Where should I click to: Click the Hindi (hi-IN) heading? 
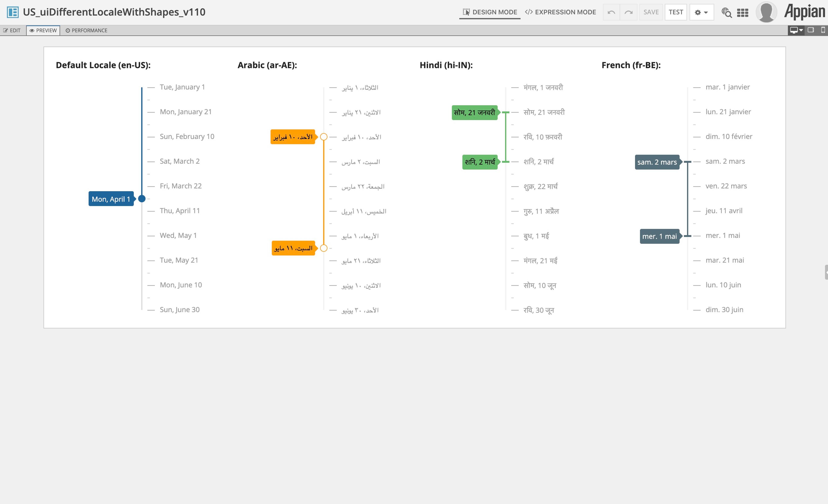[x=446, y=65]
